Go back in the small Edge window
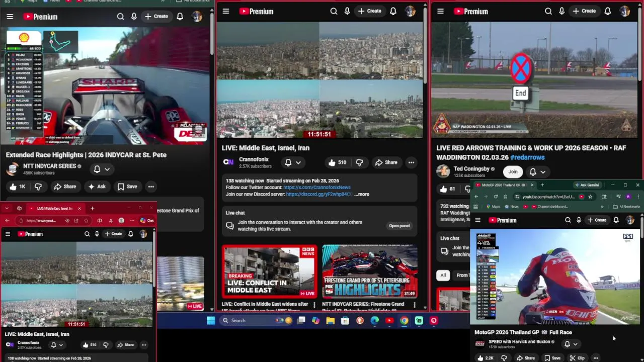This screenshot has width=644, height=362. pos(7,220)
